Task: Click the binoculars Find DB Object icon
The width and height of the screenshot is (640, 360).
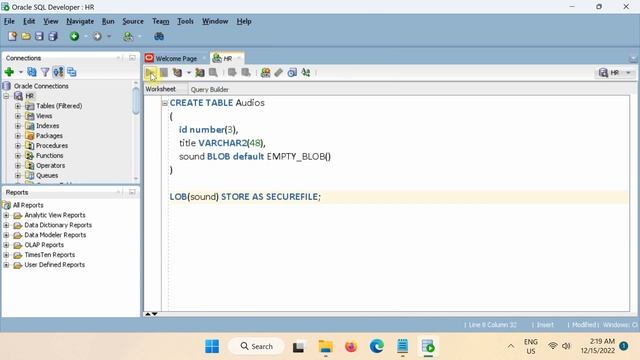Action: (159, 36)
